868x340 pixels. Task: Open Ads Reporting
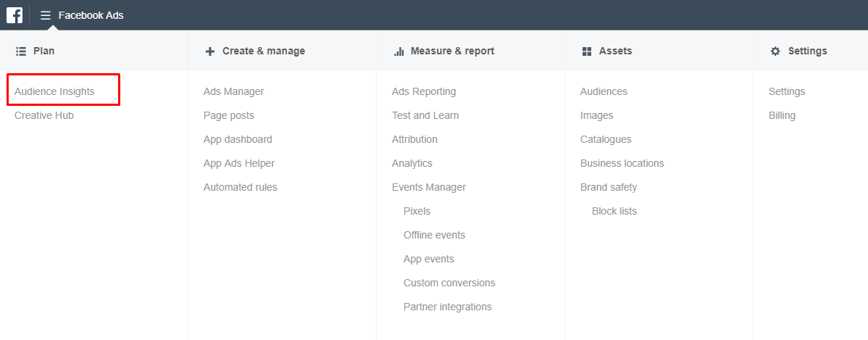(424, 92)
